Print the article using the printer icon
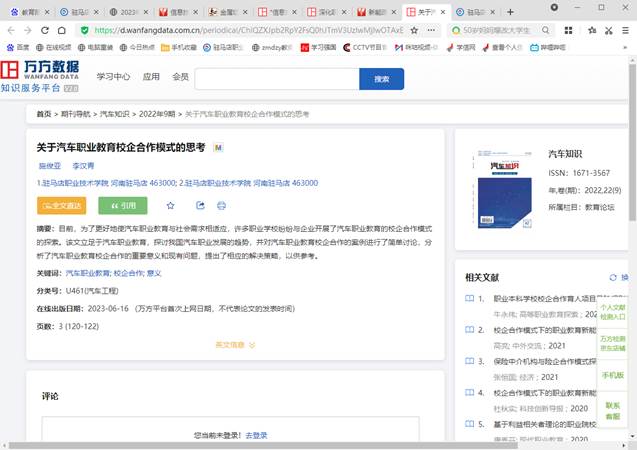 point(221,206)
